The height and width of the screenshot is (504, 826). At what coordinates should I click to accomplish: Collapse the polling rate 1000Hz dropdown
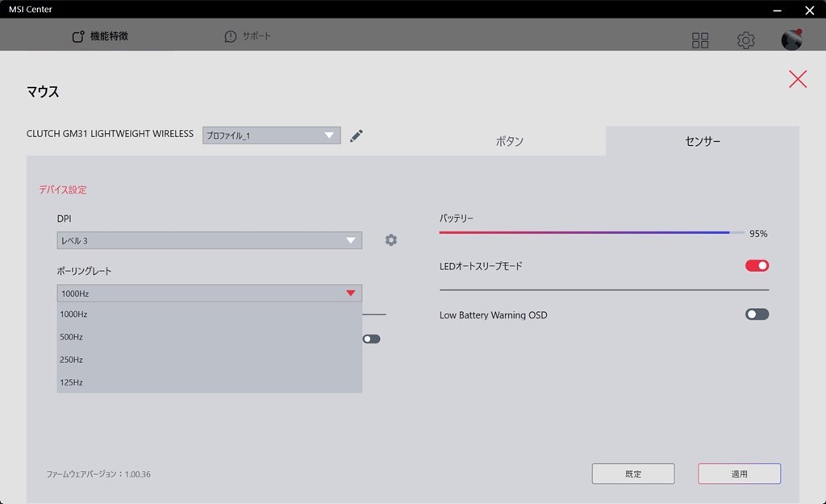(x=209, y=294)
